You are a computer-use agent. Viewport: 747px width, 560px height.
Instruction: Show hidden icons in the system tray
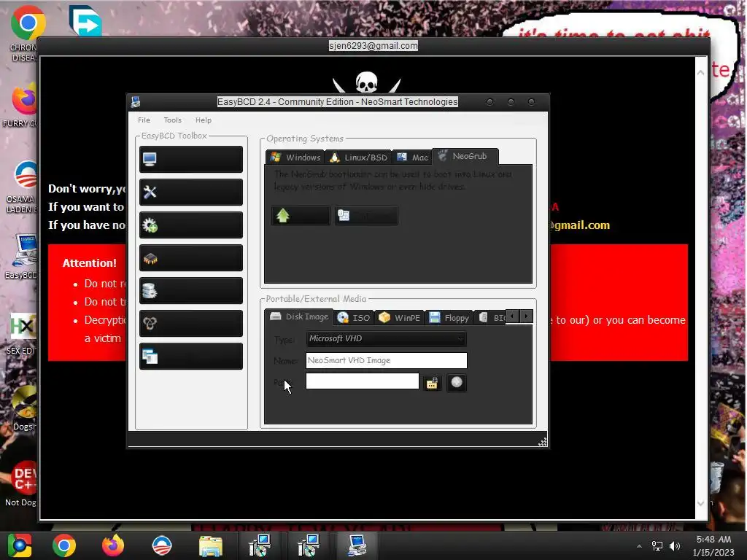pyautogui.click(x=639, y=546)
